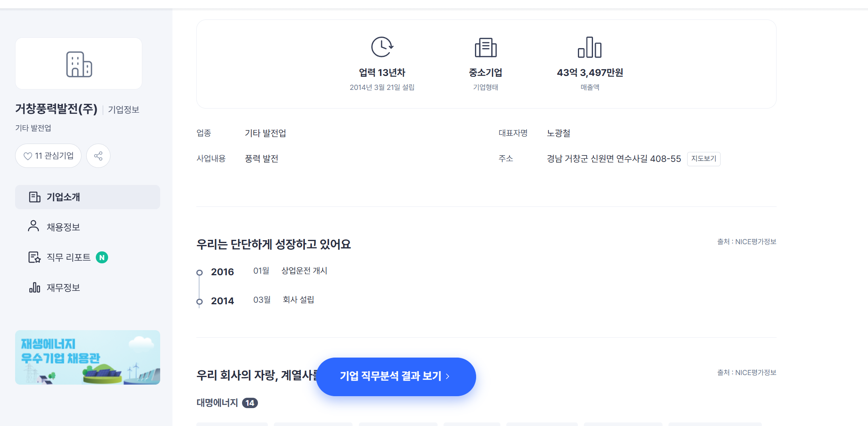This screenshot has width=868, height=426.
Task: Click the share icon button
Action: click(98, 156)
